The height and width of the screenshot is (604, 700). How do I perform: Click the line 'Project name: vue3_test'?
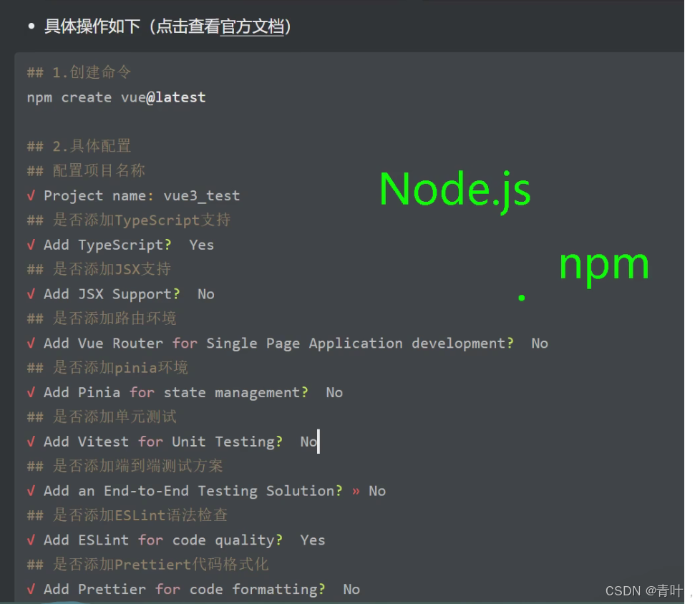[x=133, y=195]
